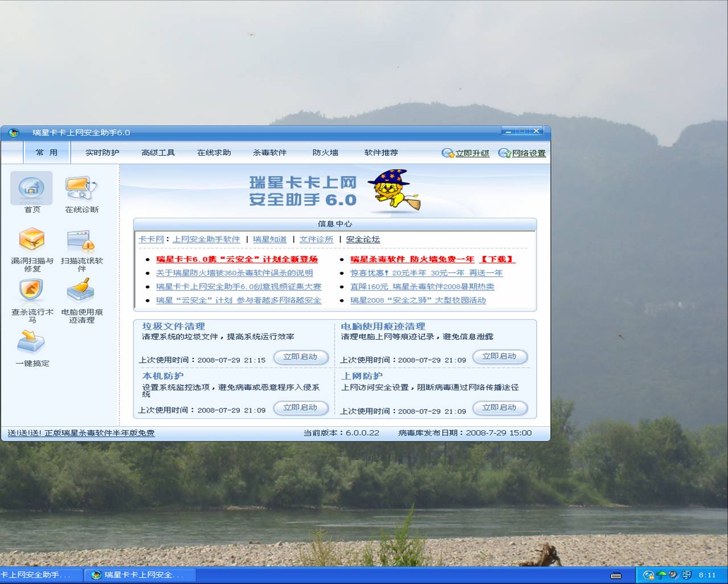This screenshot has width=728, height=584.
Task: Click the 本机防护 heading
Action: tap(163, 376)
